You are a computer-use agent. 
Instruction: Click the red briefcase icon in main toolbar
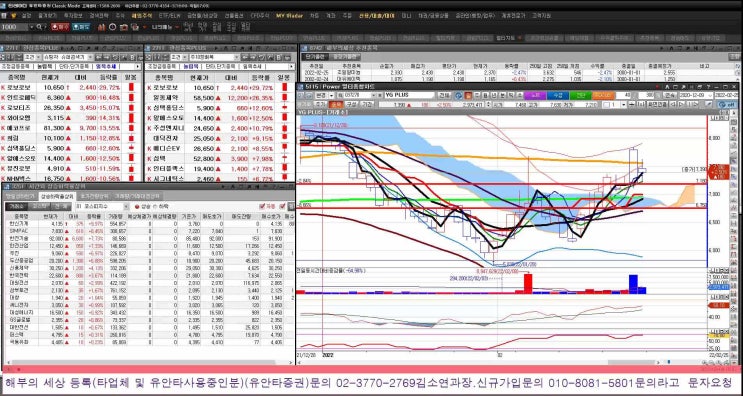point(124,27)
